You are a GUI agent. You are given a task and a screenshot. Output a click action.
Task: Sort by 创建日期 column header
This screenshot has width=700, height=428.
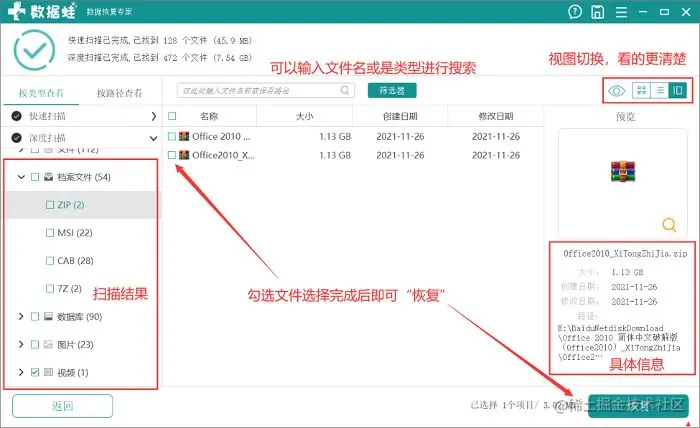[400, 116]
